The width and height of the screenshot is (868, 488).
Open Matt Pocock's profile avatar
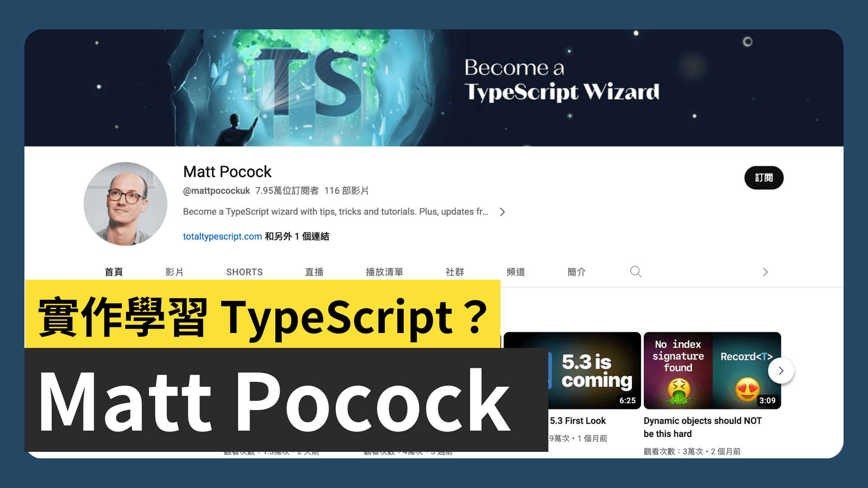tap(125, 204)
